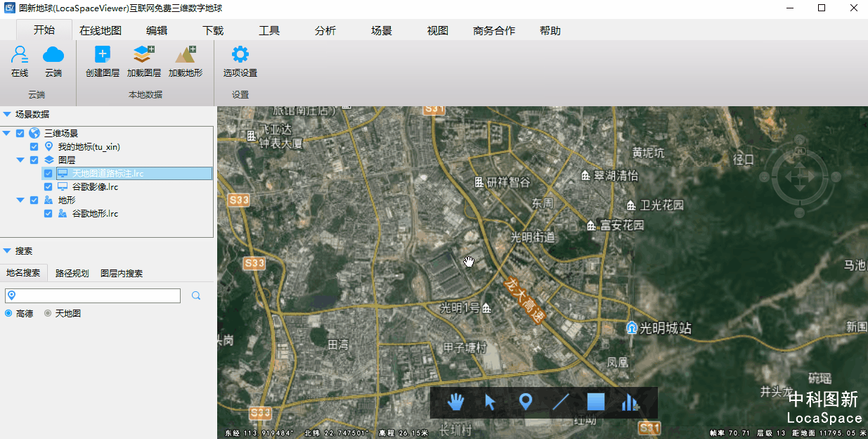Select the placemark pin tool on the map toolbar
Viewport: 868px width, 439px height.
[x=525, y=402]
